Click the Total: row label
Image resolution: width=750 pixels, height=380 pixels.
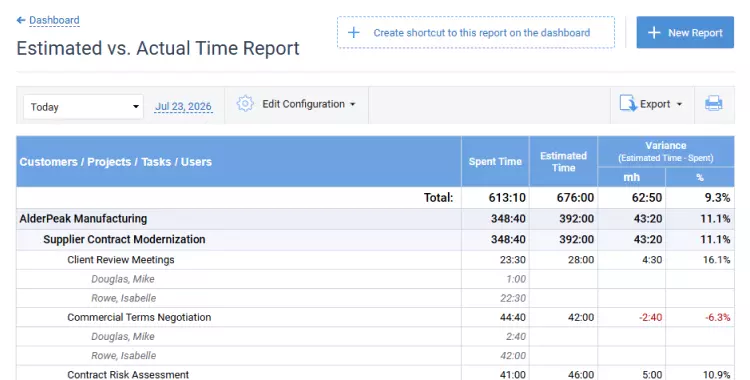point(439,198)
